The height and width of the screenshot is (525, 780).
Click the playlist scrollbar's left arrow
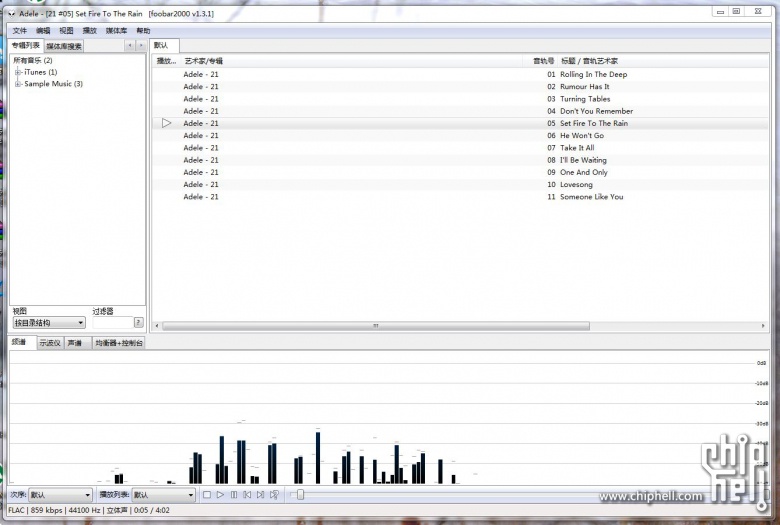(157, 326)
